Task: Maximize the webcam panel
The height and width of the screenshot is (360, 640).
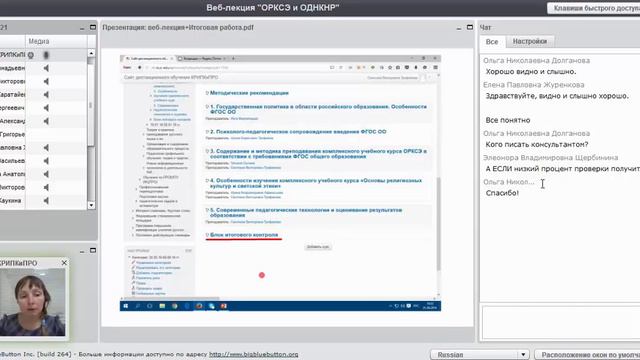Action: 93,250
